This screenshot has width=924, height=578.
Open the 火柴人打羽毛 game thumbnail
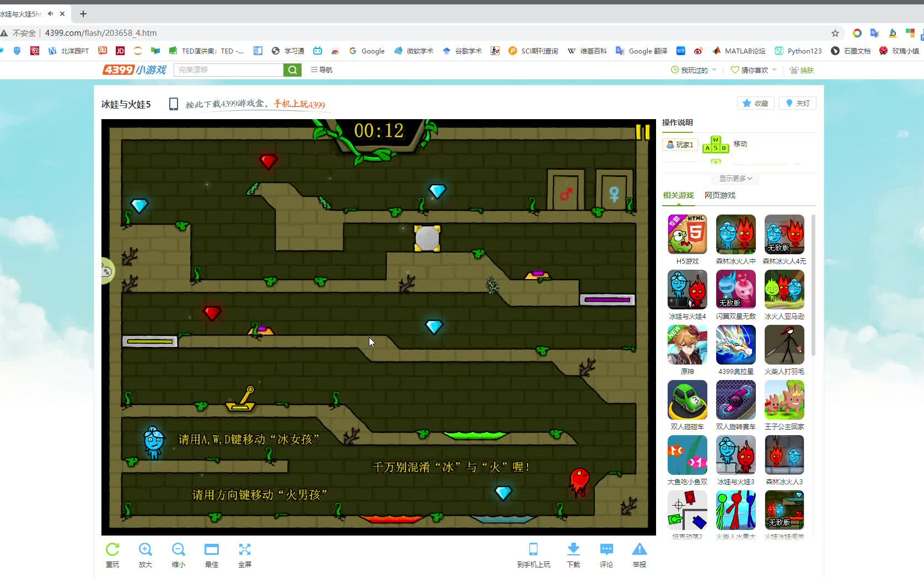(x=784, y=345)
